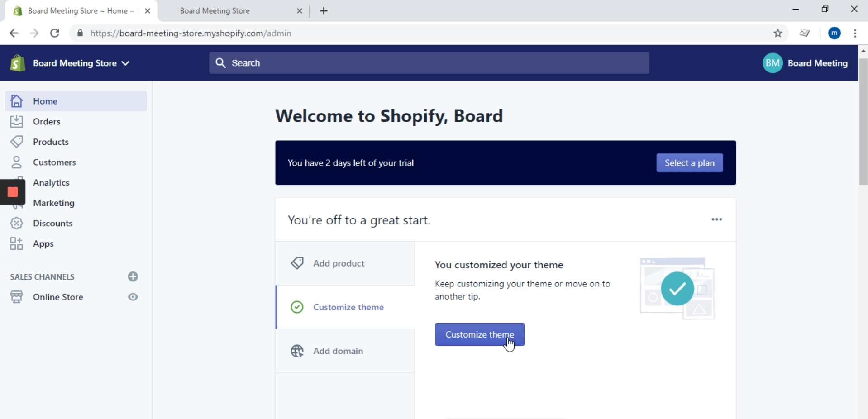
Task: Open Discounts section
Action: (52, 223)
